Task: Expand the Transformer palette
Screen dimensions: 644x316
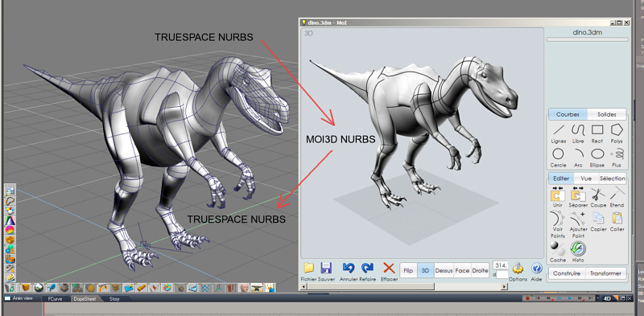Action: tap(605, 273)
